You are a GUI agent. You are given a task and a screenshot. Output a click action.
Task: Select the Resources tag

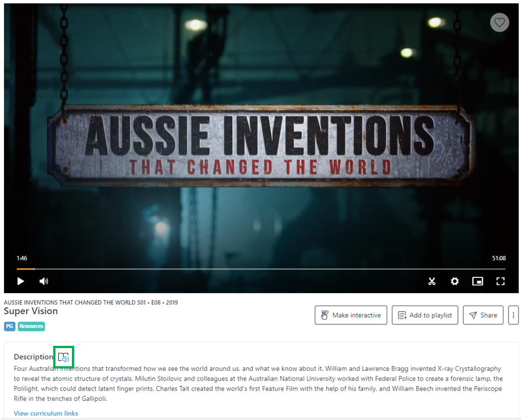(x=31, y=326)
